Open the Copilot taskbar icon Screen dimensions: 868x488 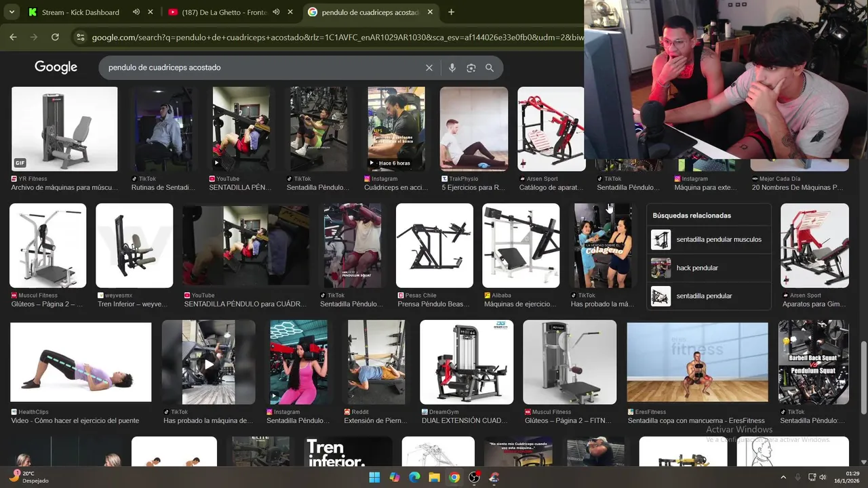click(x=395, y=477)
